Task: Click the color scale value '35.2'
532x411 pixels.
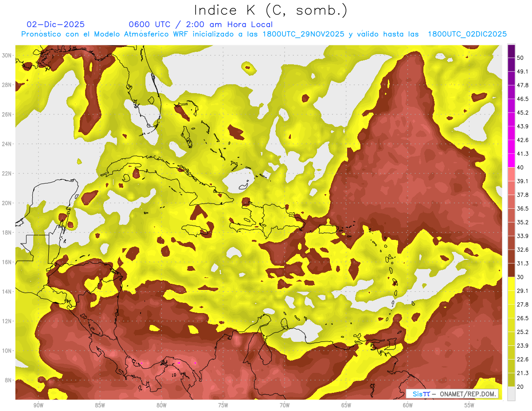Action: pos(522,222)
